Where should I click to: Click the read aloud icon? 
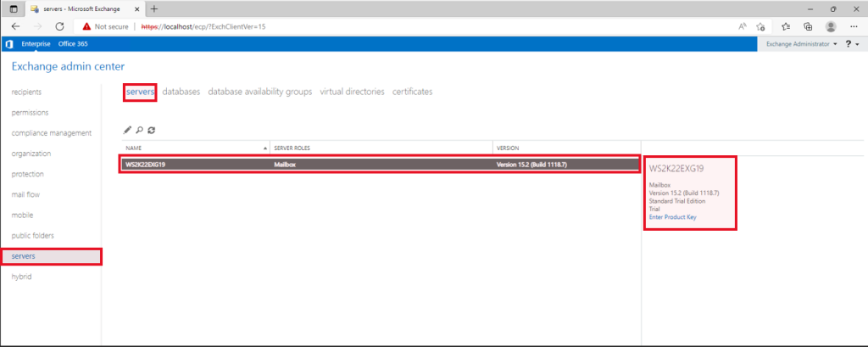coord(743,26)
